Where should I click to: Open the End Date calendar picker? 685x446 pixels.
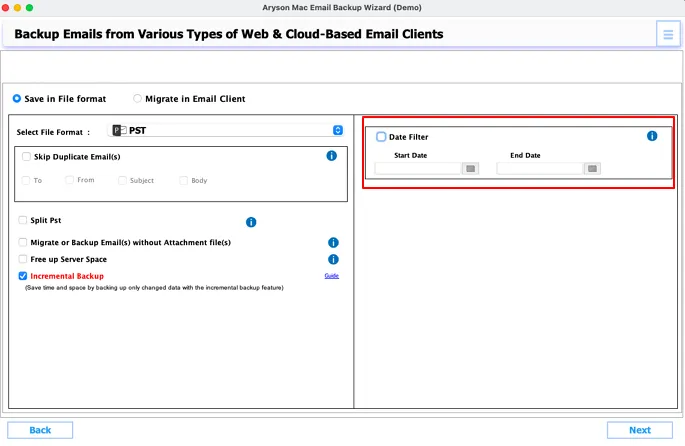pos(592,168)
